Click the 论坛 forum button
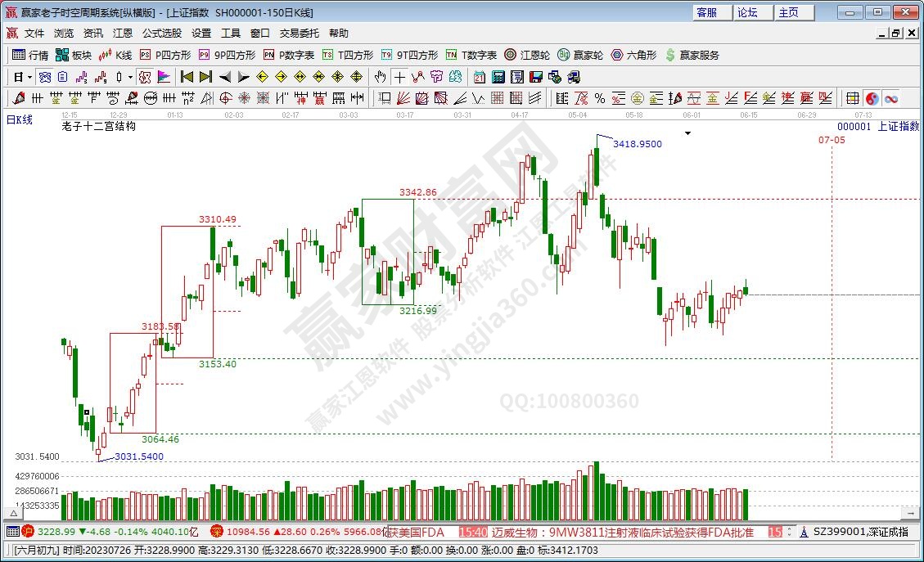The width and height of the screenshot is (924, 562). tap(746, 12)
